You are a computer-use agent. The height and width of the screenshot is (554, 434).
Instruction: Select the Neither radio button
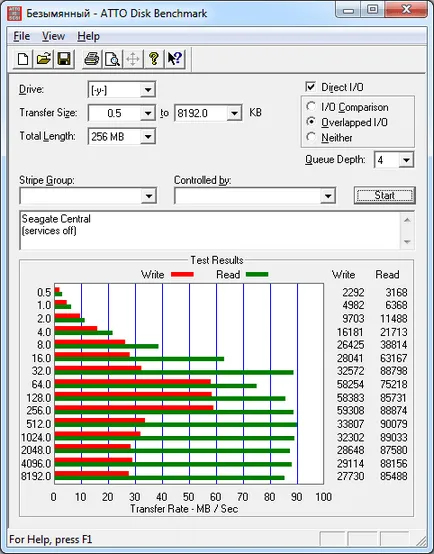[311, 137]
